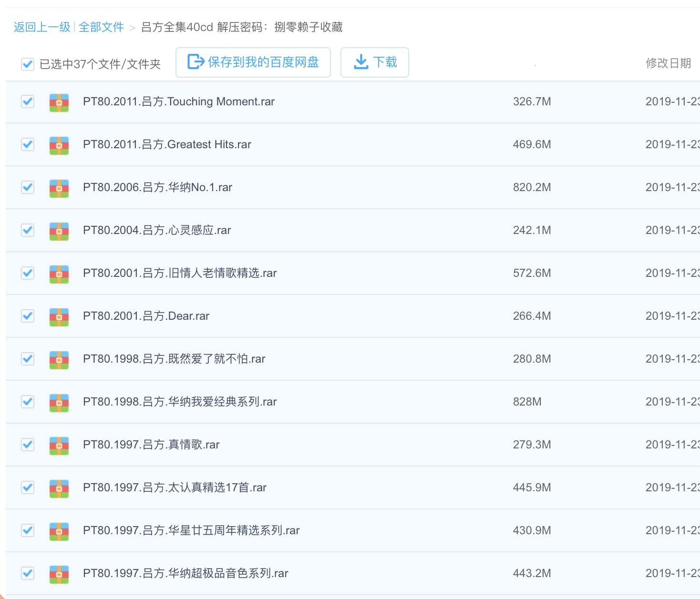Click archive icon of 太认真精选17首.rar
This screenshot has width=700, height=599.
59,488
